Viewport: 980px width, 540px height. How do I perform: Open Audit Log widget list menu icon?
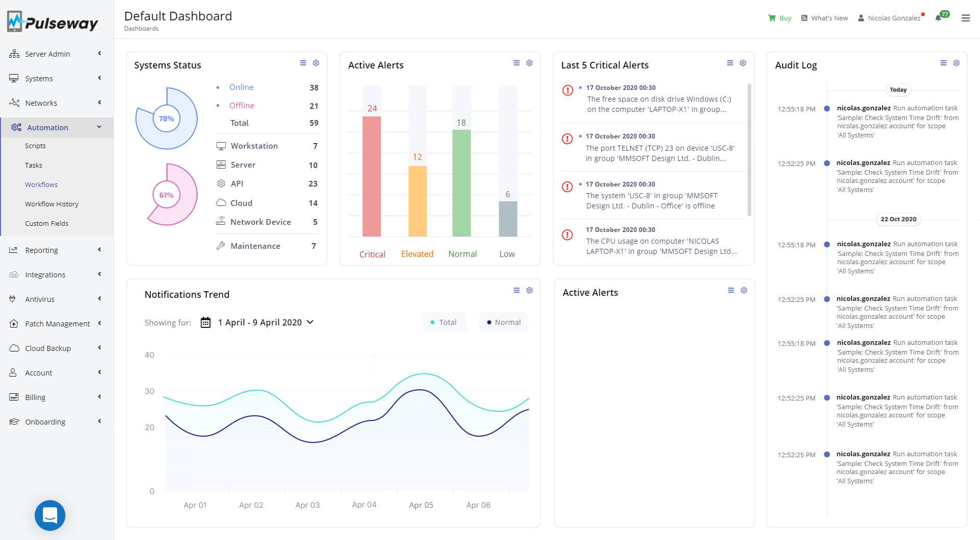943,63
